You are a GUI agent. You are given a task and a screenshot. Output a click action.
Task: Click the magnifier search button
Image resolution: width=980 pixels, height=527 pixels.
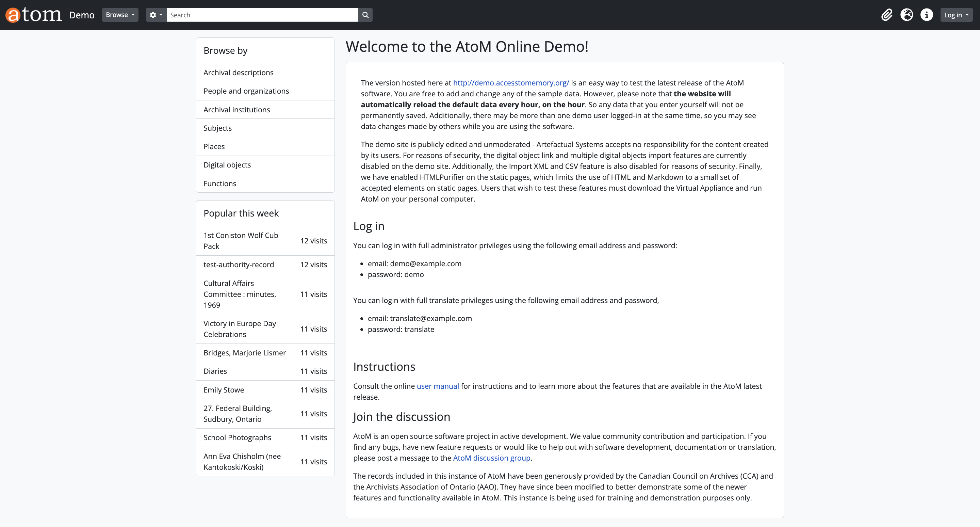point(365,15)
